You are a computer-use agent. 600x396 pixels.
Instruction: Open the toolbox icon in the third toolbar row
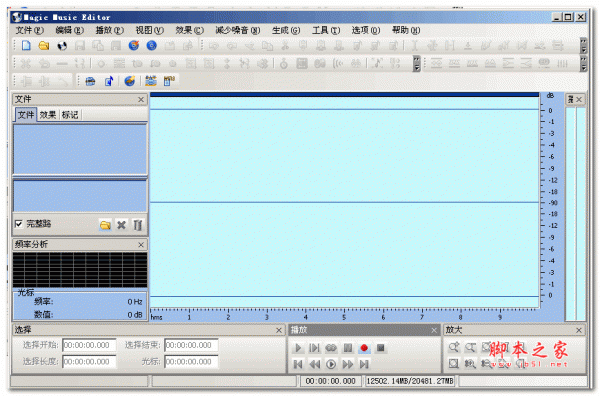point(90,81)
